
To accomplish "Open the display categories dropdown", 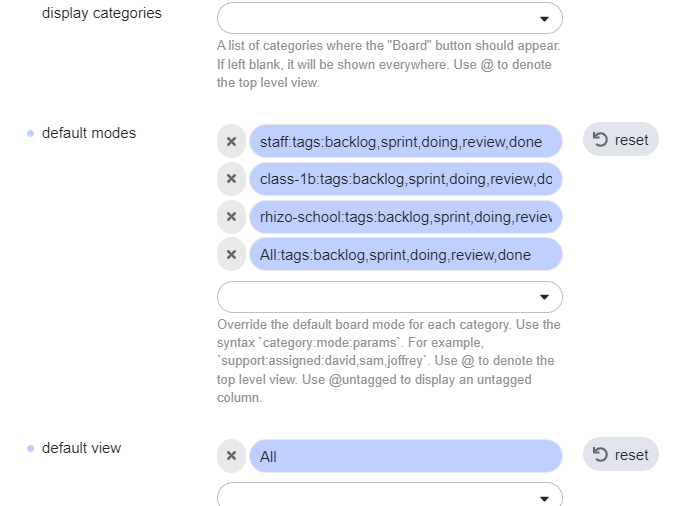I will pos(390,18).
